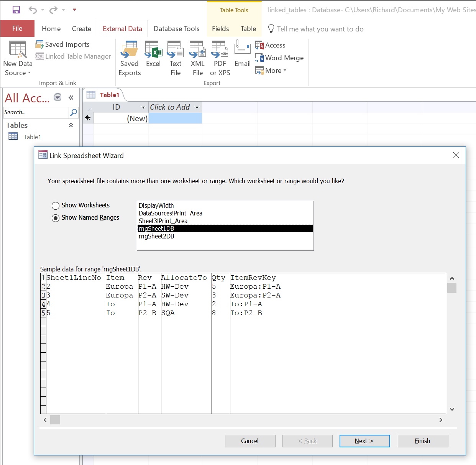Open Saved Exports
Viewport: 476px width, 465px height.
130,58
